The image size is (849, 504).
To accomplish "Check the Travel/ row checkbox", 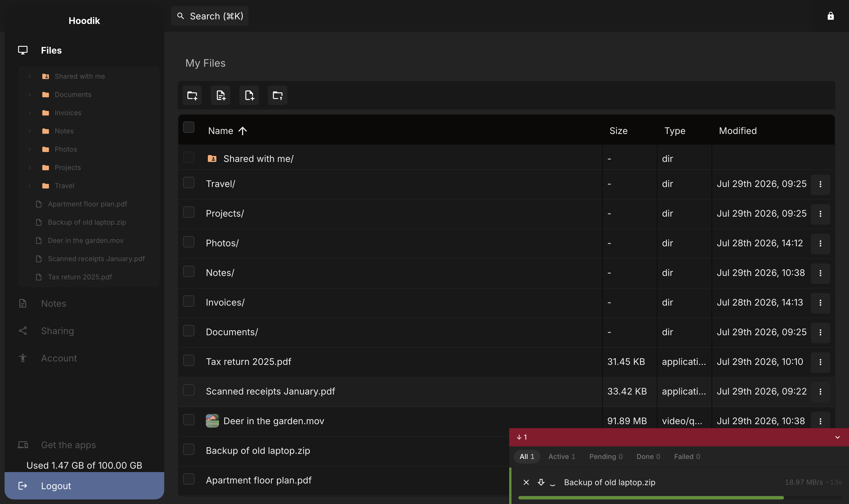I will 189,183.
